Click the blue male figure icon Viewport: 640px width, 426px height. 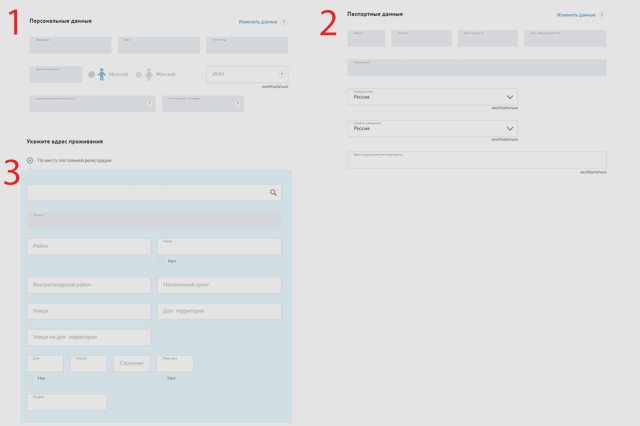(102, 74)
